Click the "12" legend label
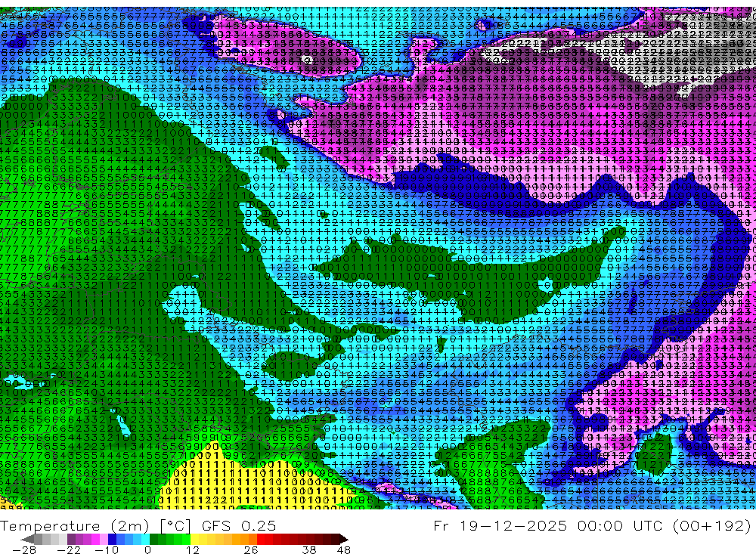Viewport: 756px width, 554px height. 192,549
